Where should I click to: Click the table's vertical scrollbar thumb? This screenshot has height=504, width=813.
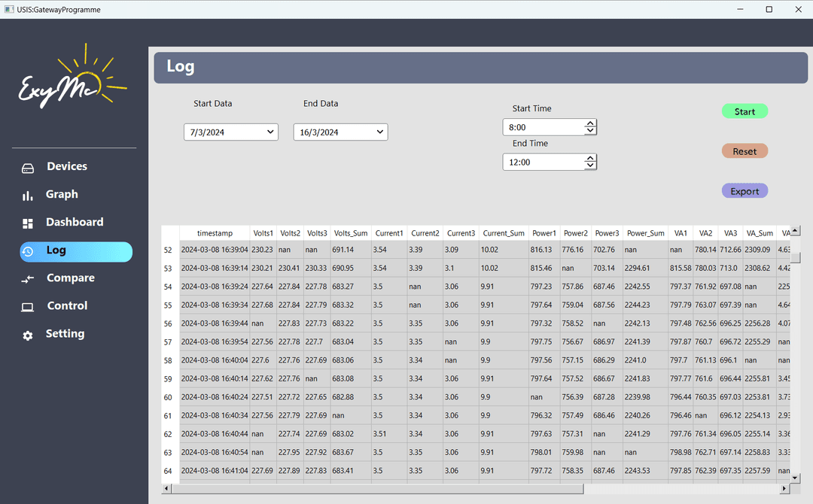coord(795,257)
